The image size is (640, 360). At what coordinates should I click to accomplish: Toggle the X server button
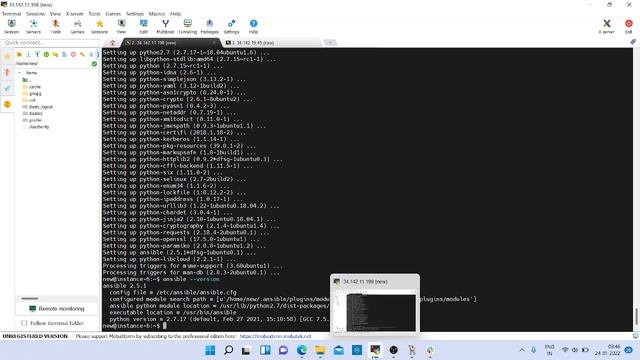[x=607, y=27]
